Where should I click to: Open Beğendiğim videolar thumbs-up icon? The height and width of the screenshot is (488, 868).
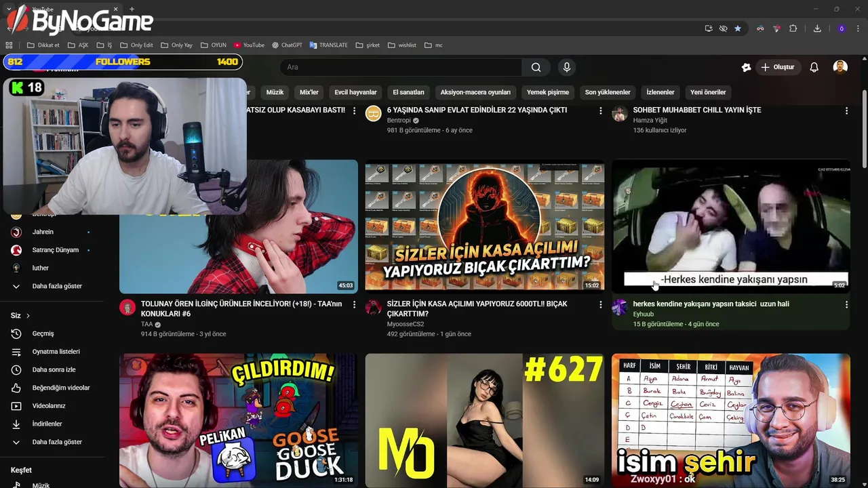(16, 388)
